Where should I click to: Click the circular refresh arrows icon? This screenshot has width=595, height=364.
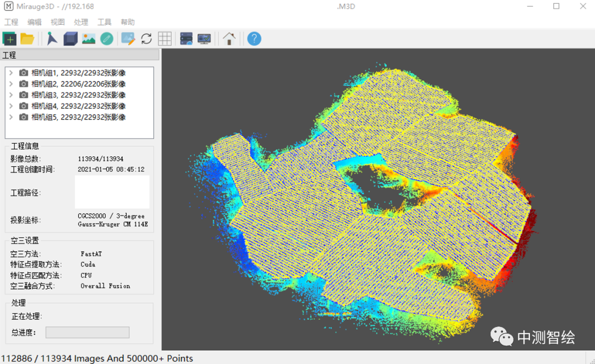coord(146,39)
